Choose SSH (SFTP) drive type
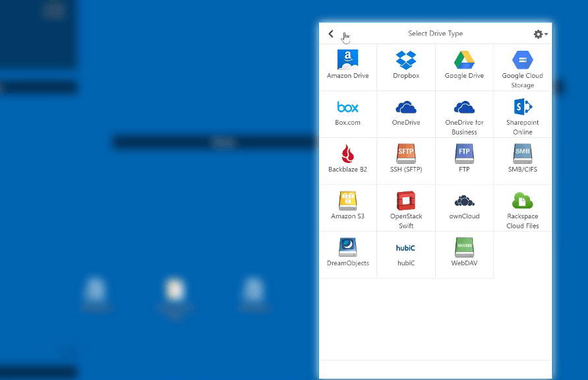Viewport: 588px width, 380px height. point(405,154)
